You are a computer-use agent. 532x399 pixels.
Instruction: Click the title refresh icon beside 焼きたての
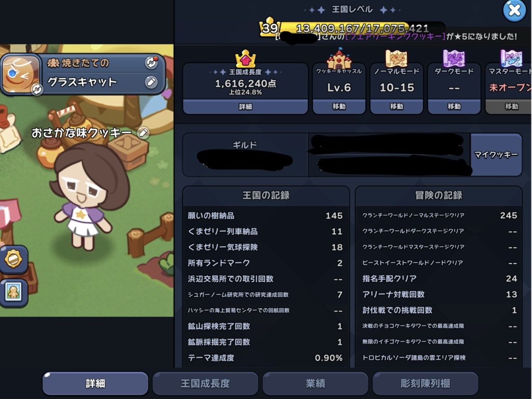[151, 62]
